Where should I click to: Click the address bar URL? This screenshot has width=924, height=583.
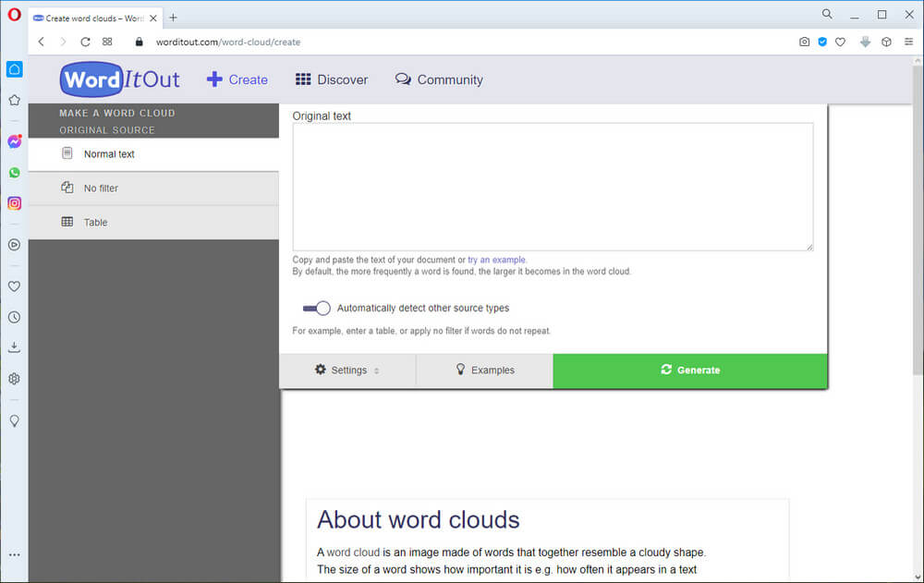point(228,42)
